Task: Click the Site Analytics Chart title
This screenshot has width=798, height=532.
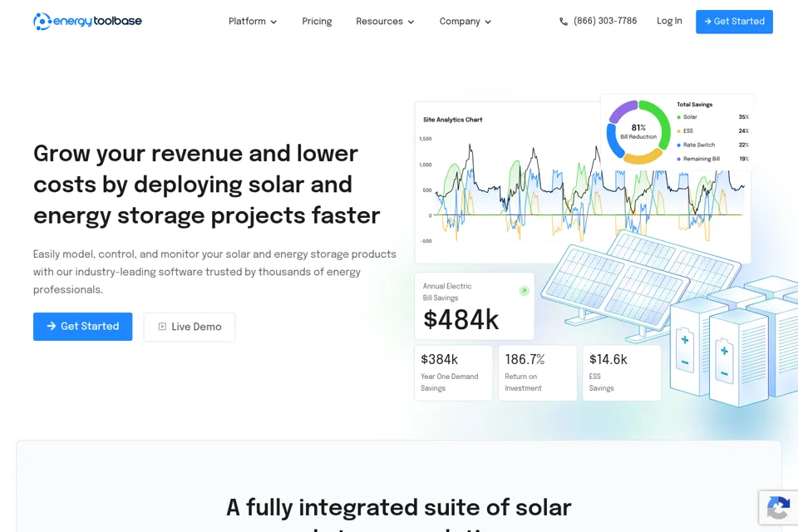Action: pyautogui.click(x=452, y=120)
